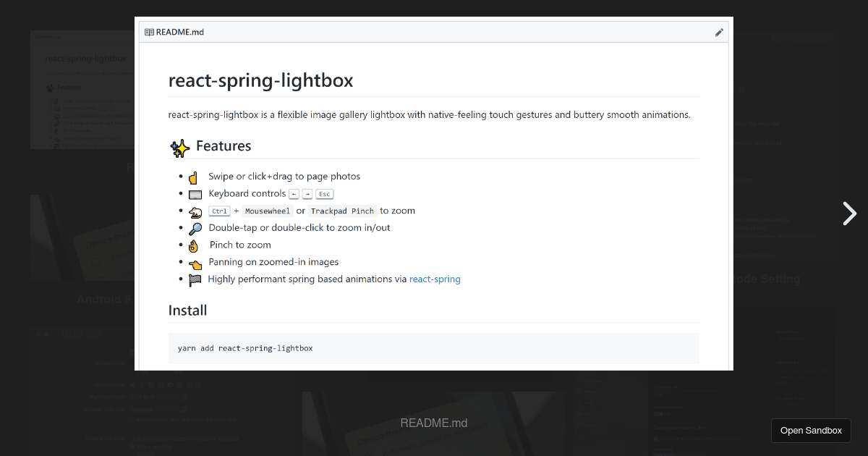The image size is (868, 456).
Task: Click the Install section heading
Action: pyautogui.click(x=188, y=311)
